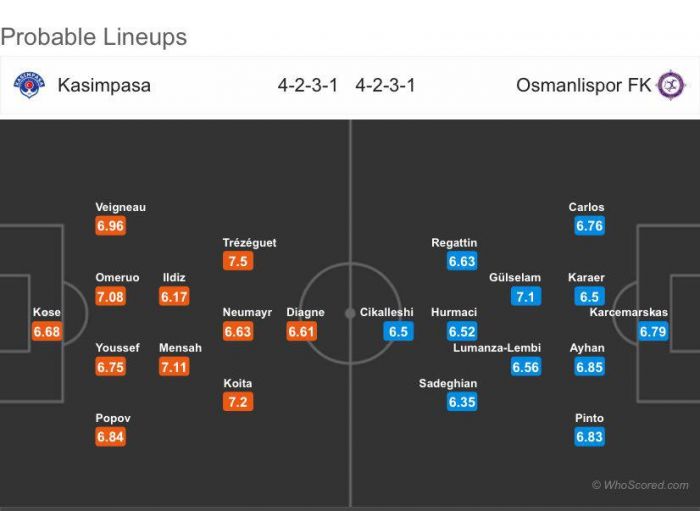Click the Osmanlispor FK club crest icon
Viewport: 700px width, 511px height.
(x=670, y=85)
